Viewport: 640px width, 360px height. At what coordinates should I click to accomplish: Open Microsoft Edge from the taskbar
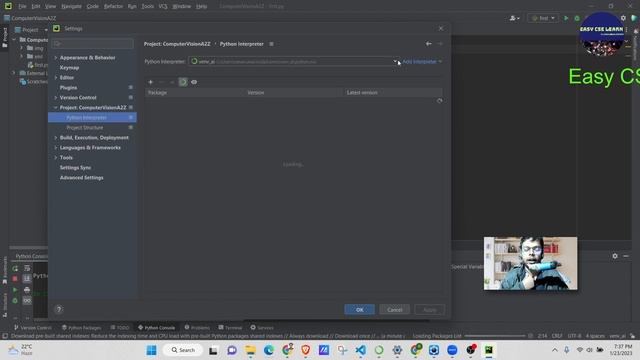pyautogui.click(x=269, y=350)
